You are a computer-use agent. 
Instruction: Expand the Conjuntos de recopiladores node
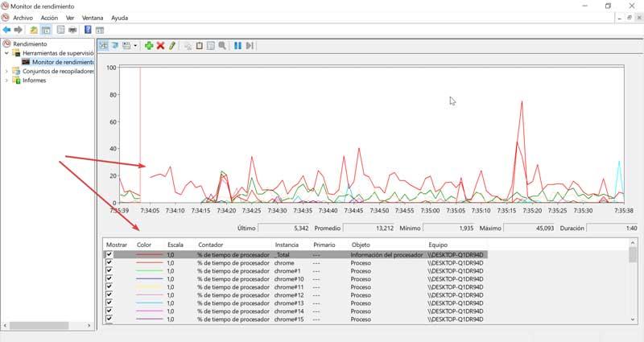[6, 71]
